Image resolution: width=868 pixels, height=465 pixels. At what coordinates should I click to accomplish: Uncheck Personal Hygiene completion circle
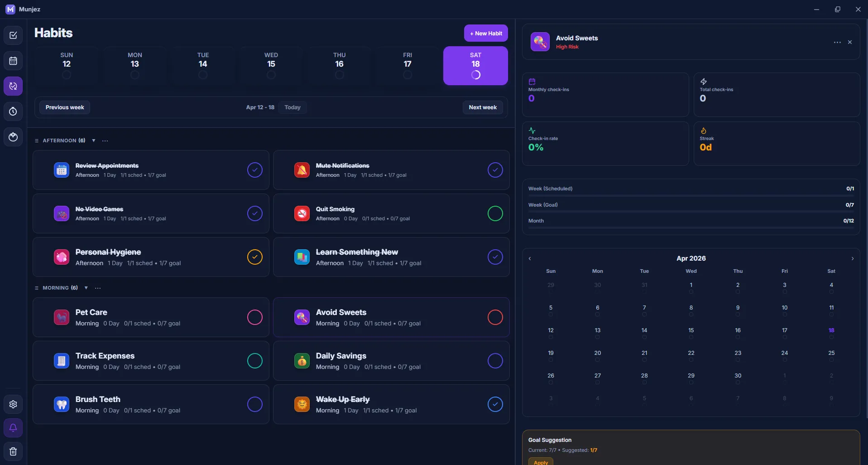tap(255, 257)
